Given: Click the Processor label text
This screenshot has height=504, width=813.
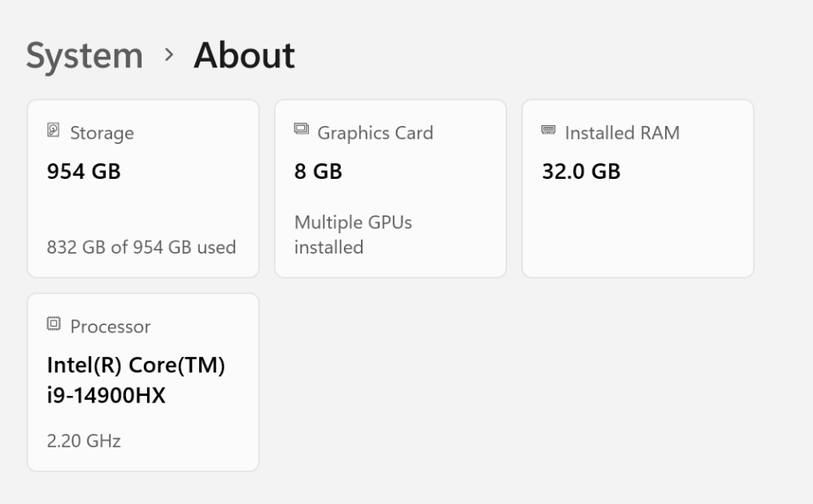Looking at the screenshot, I should tap(111, 327).
